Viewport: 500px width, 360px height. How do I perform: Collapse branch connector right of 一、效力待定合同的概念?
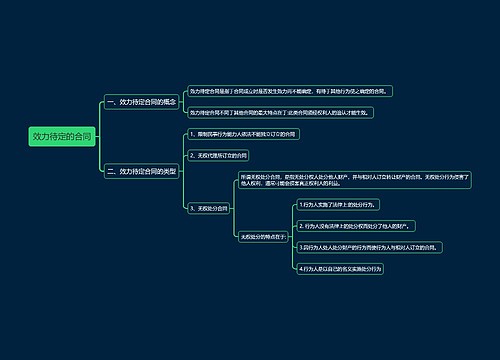point(181,102)
